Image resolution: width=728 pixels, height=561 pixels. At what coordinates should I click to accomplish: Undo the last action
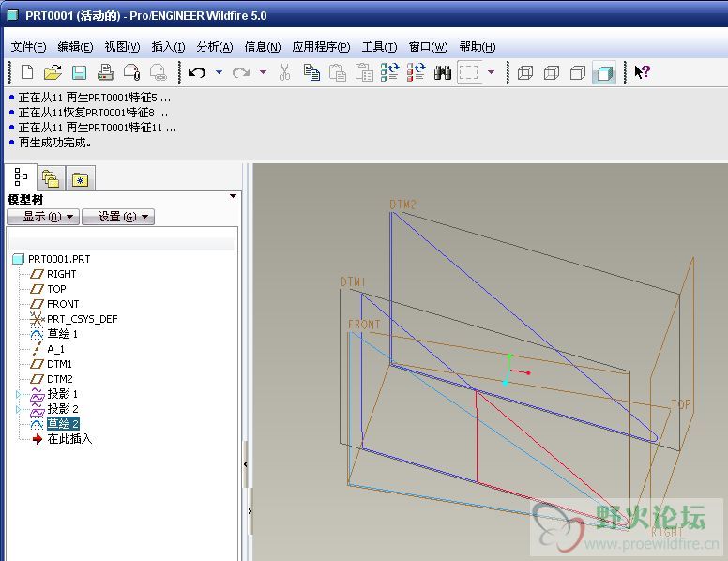pyautogui.click(x=197, y=72)
